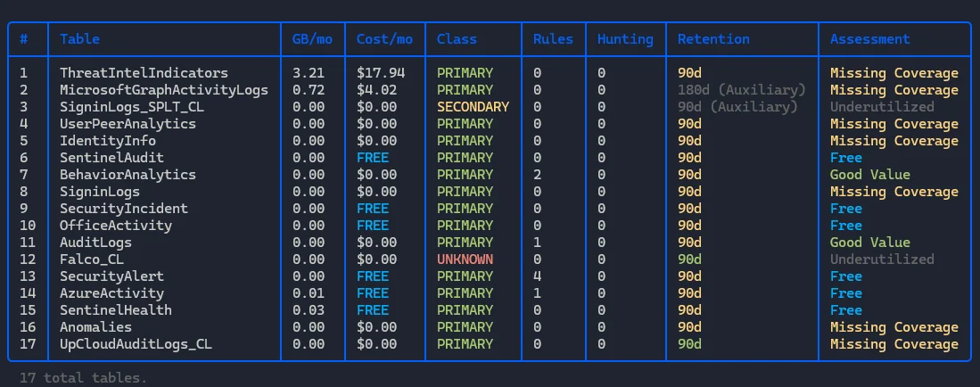This screenshot has height=387, width=980.
Task: Click the ThreatIntelIndicators table name
Action: pos(144,73)
